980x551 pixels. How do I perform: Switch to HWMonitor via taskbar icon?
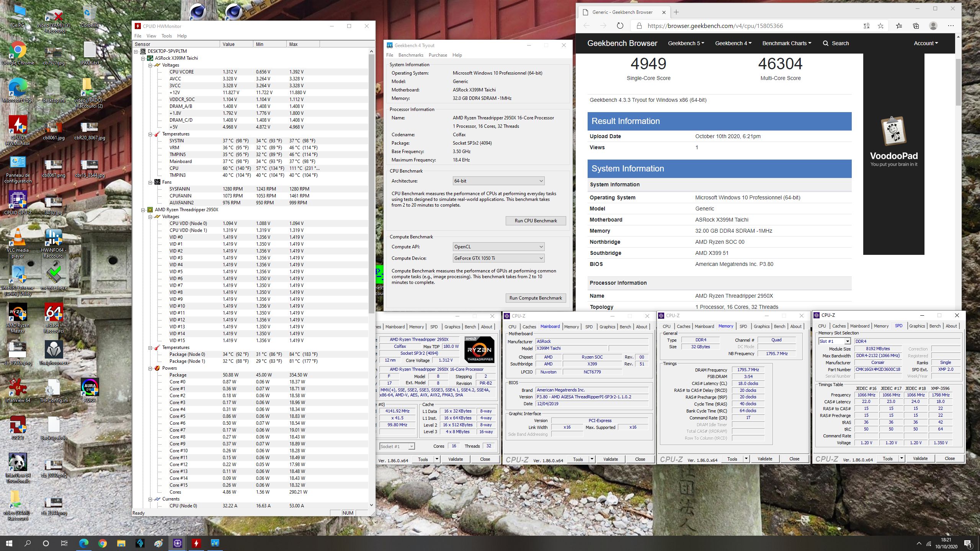[196, 543]
